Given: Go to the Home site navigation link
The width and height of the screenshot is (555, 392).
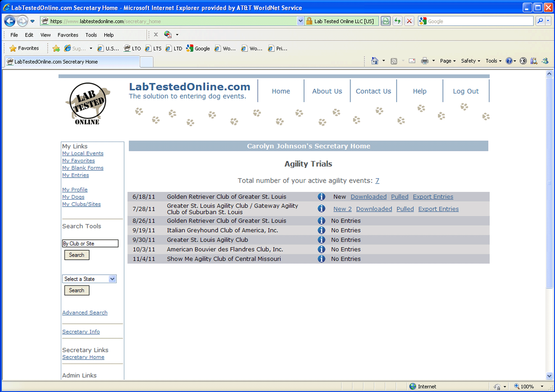Looking at the screenshot, I should [x=281, y=91].
